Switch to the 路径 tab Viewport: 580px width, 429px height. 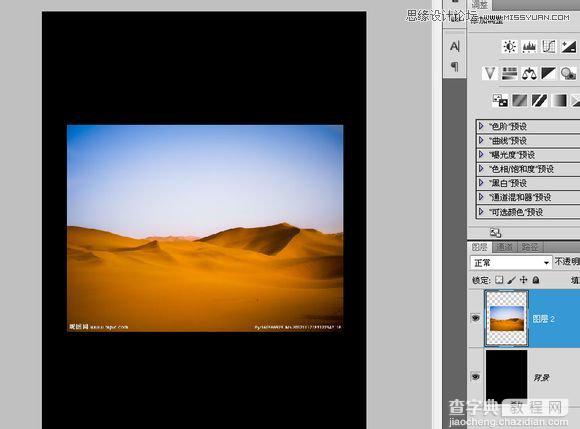tap(530, 247)
